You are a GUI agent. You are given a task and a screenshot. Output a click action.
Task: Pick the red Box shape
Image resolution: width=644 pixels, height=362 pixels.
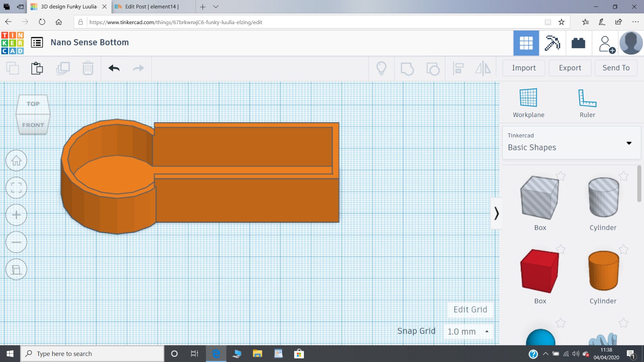click(x=539, y=270)
